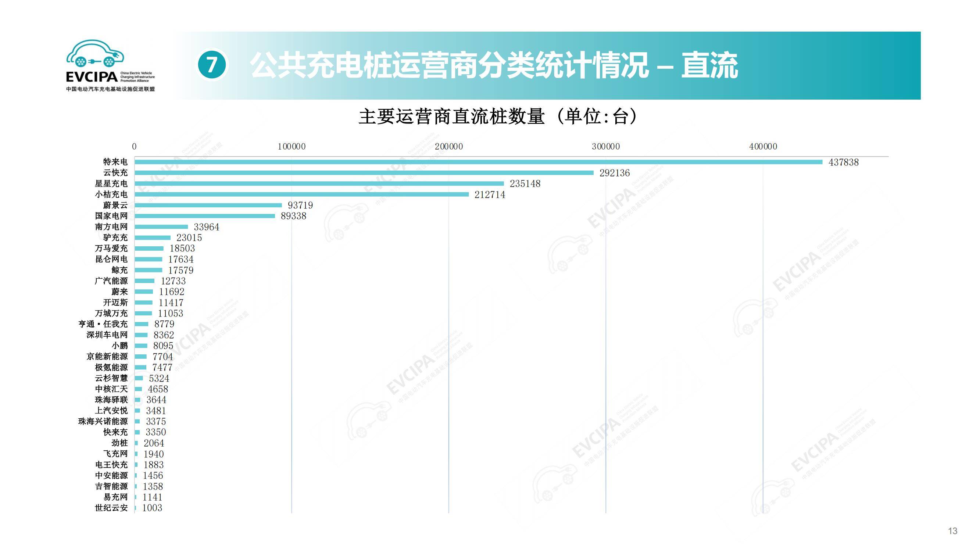This screenshot has height=551, width=980.
Task: Click the axis tick label 400000
Action: click(763, 147)
